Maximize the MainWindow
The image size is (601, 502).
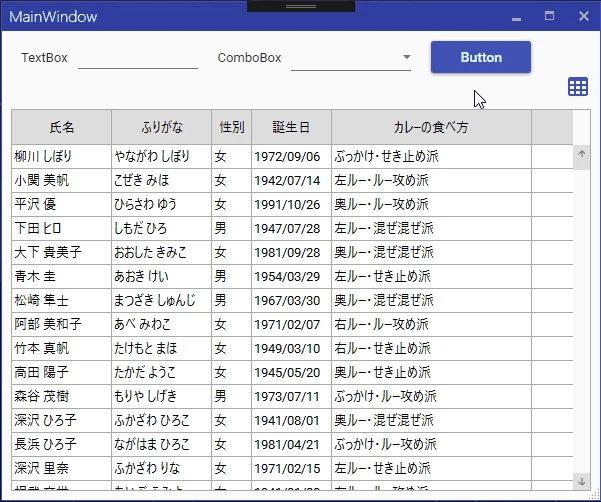[x=549, y=16]
